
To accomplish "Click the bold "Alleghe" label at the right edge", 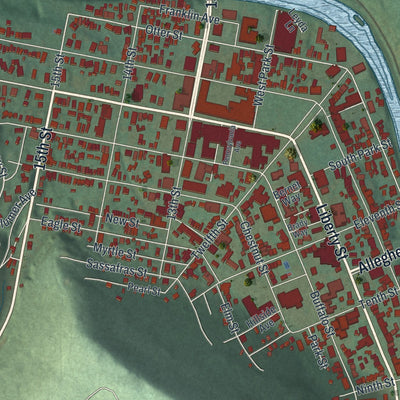I will [x=379, y=261].
